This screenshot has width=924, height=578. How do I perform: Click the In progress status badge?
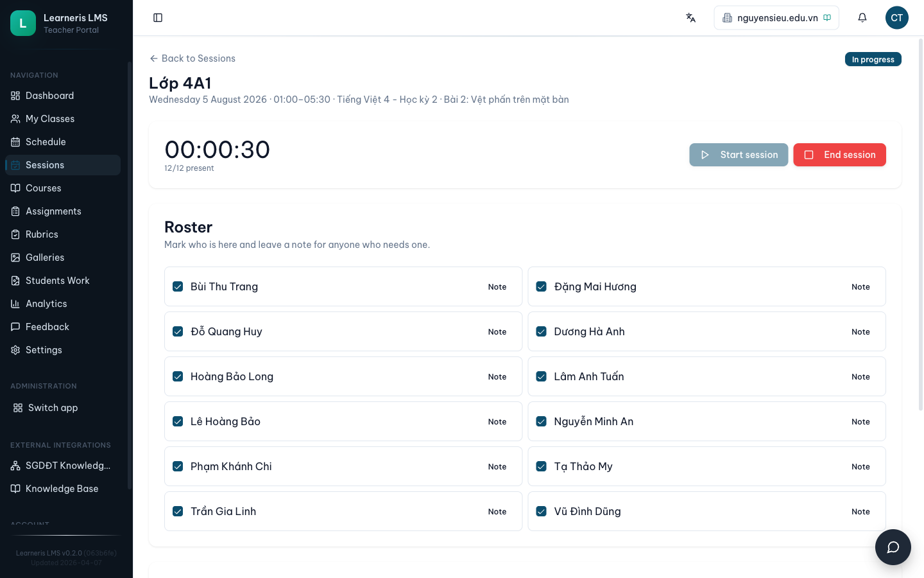click(873, 59)
